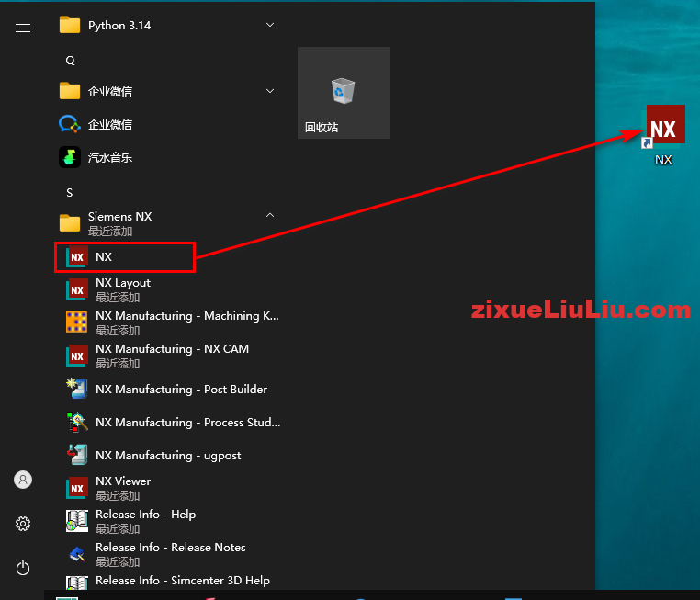Collapse the Siemens NX folder chevron
The image size is (700, 600).
tap(270, 215)
